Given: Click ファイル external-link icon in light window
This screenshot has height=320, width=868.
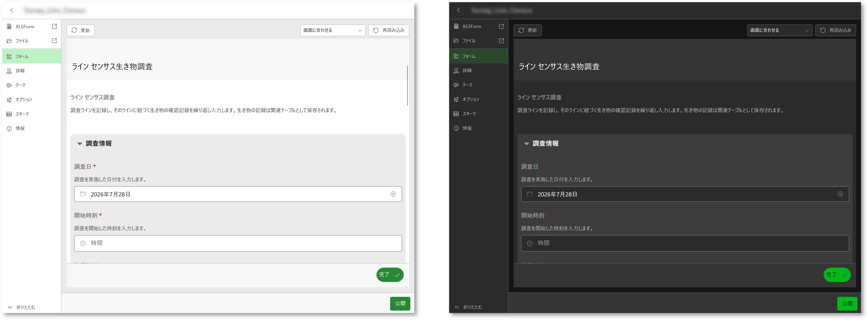Looking at the screenshot, I should coord(54,41).
